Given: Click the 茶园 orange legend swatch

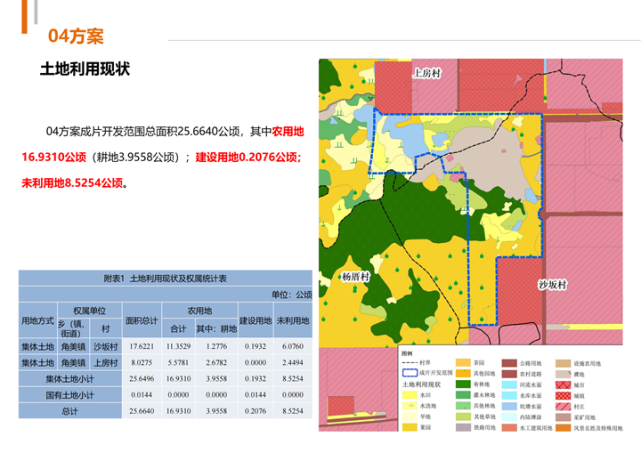Looking at the screenshot, I should tap(463, 363).
